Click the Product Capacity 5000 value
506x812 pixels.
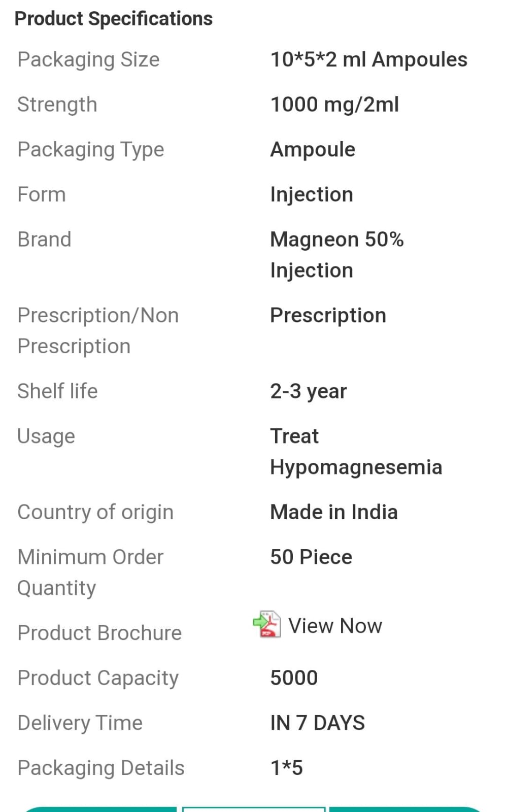click(x=294, y=678)
